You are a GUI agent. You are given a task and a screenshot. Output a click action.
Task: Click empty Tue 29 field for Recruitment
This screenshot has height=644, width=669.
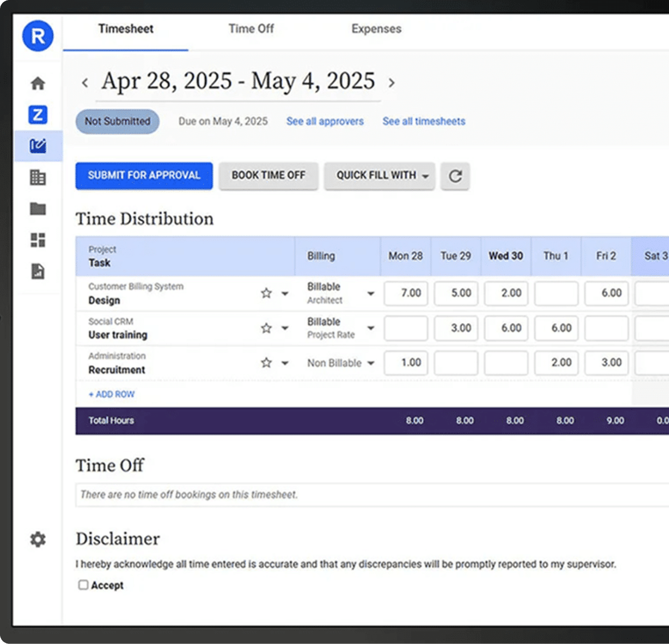(x=456, y=363)
